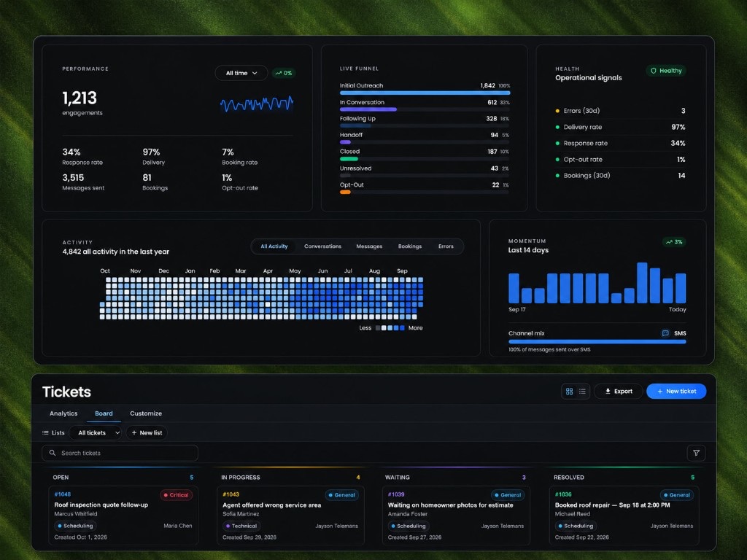Select the Messages activity filter
The image size is (747, 560).
[x=369, y=246]
